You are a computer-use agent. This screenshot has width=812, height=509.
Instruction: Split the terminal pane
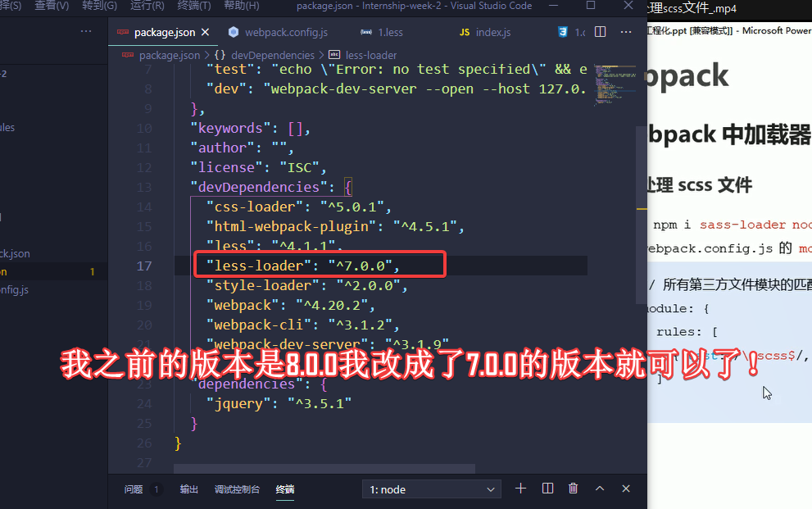coord(547,489)
